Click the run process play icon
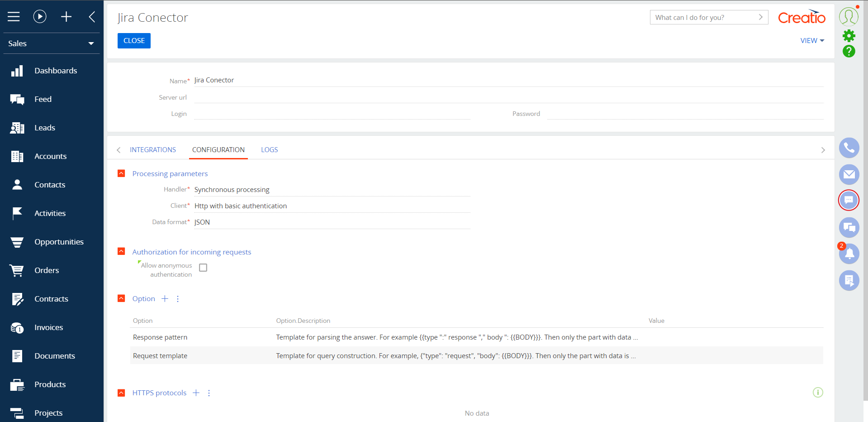The image size is (868, 422). coord(40,17)
